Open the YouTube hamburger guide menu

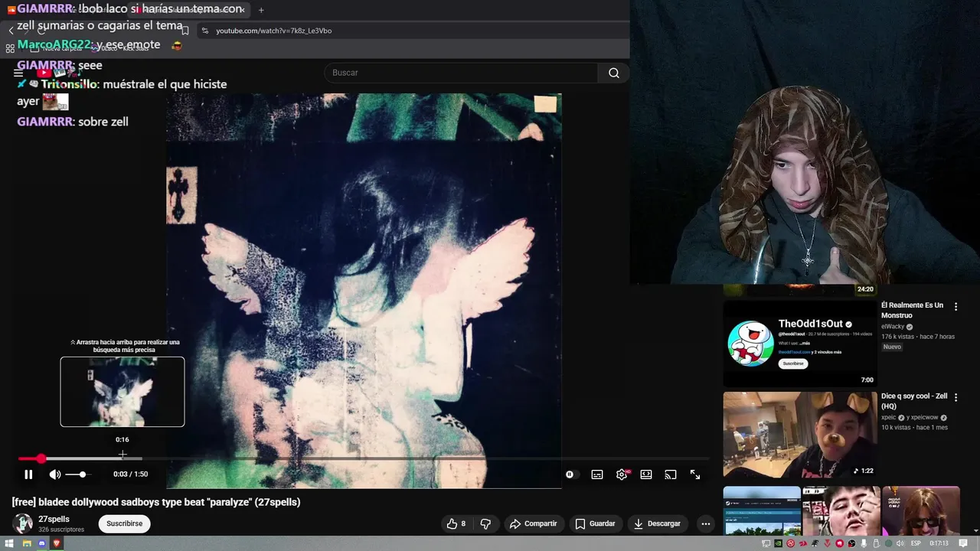tap(18, 73)
